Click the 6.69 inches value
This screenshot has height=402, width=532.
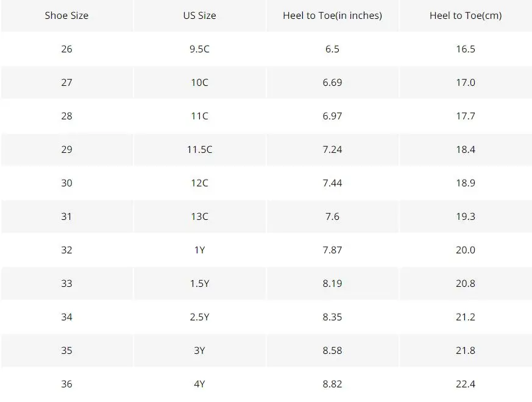(333, 82)
